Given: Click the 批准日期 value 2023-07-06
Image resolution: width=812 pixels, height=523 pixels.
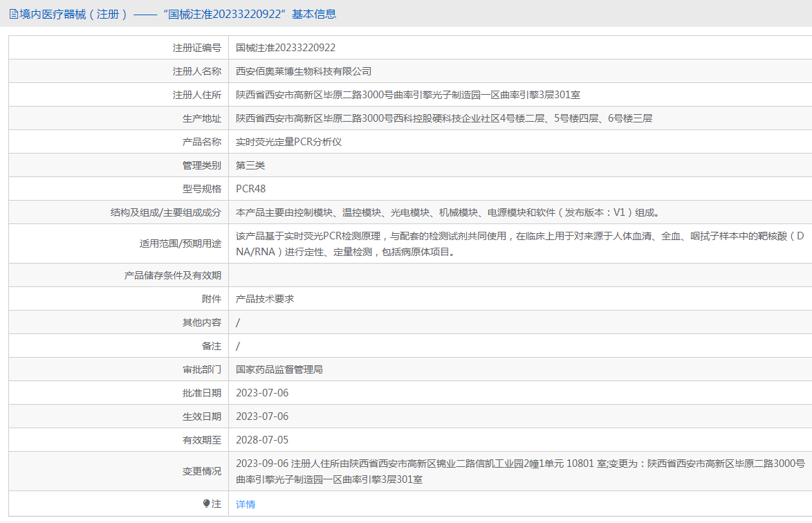Looking at the screenshot, I should tap(262, 393).
